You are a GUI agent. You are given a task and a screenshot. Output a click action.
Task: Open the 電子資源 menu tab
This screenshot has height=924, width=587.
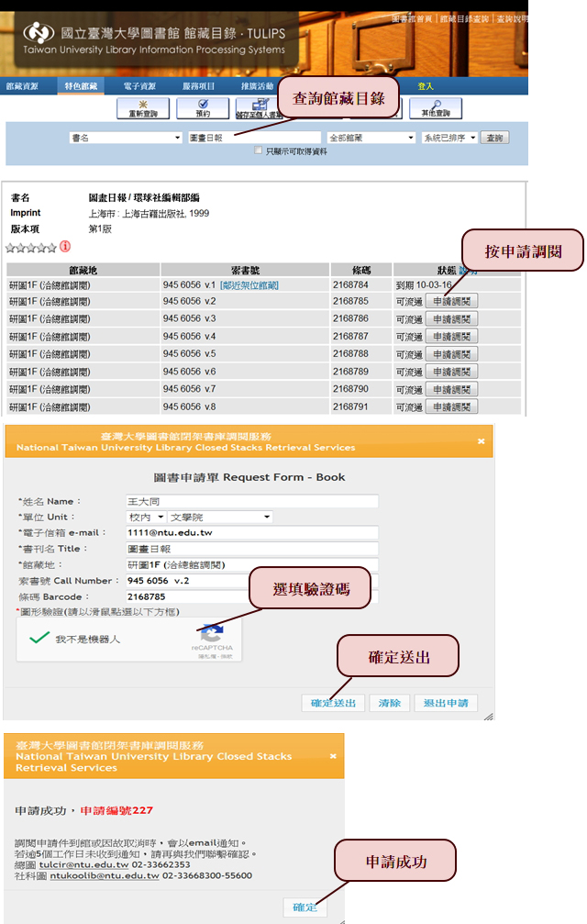[x=139, y=86]
